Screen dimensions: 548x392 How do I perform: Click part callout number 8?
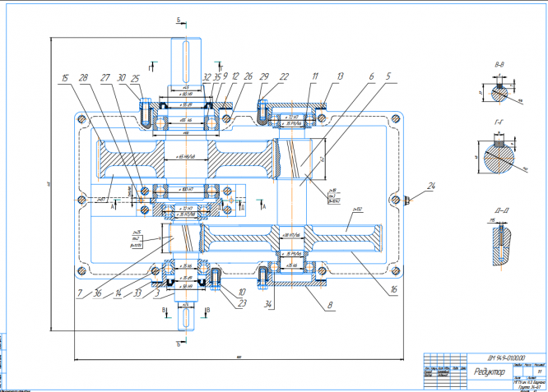[330, 305]
